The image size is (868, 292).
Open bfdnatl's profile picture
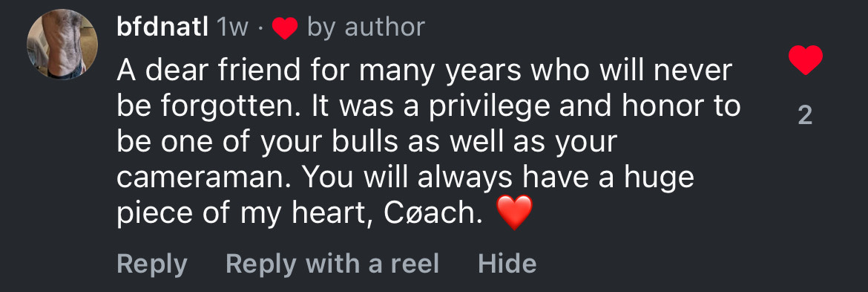[62, 45]
